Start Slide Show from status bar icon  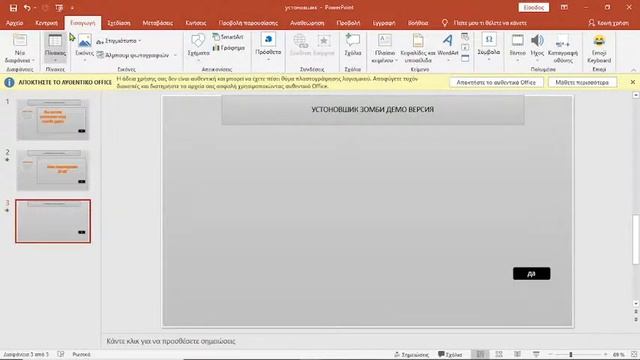point(536,354)
